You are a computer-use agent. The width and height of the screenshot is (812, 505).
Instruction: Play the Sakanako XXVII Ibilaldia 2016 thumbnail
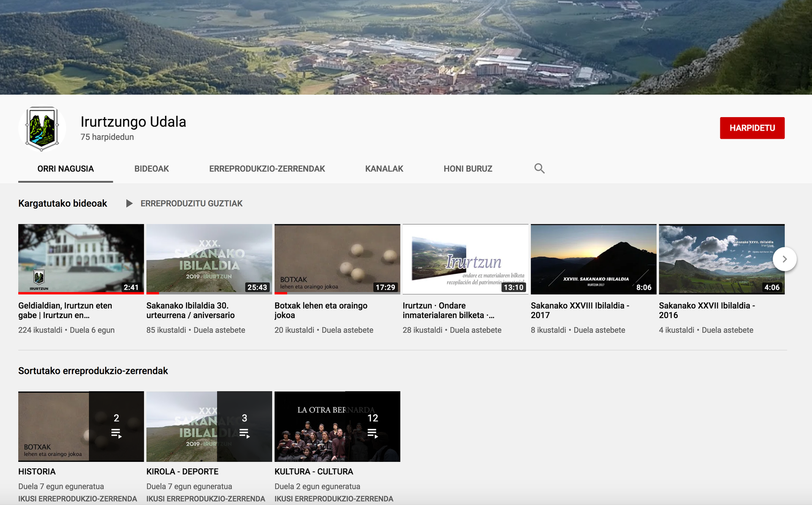721,259
